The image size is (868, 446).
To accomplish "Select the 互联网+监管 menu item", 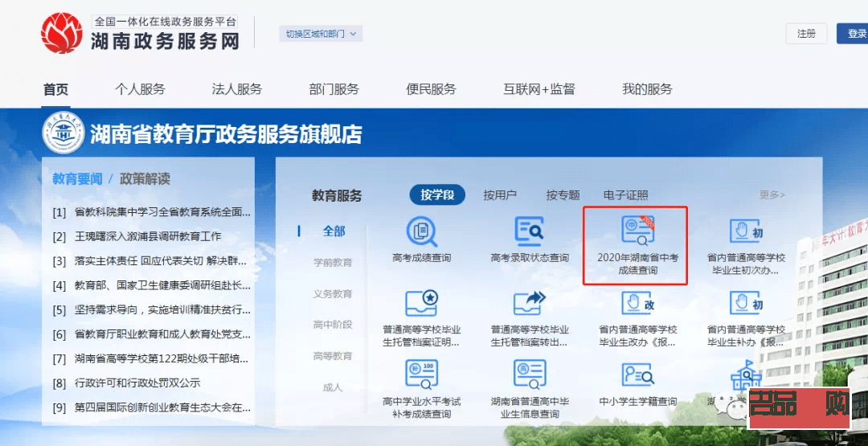I will [x=538, y=89].
